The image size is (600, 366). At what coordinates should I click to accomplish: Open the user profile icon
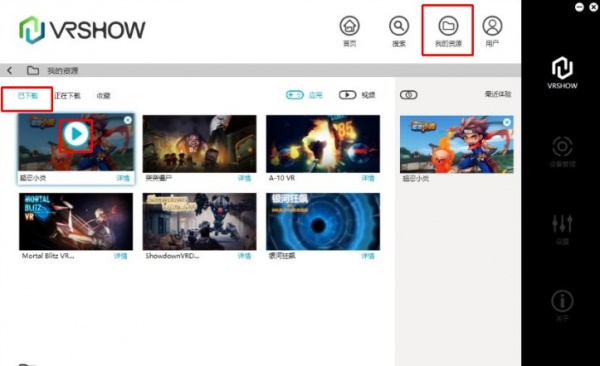(492, 26)
